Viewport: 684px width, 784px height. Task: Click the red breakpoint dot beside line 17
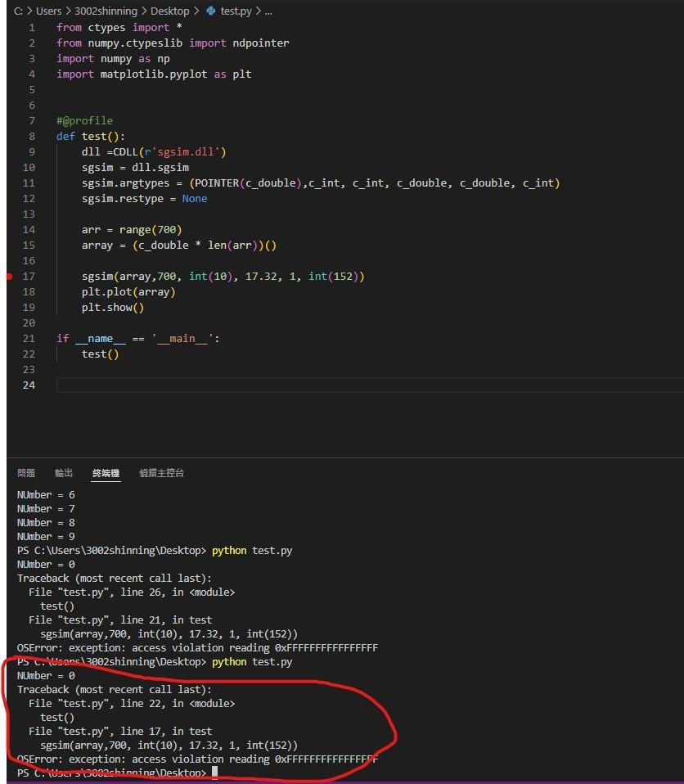tap(11, 277)
